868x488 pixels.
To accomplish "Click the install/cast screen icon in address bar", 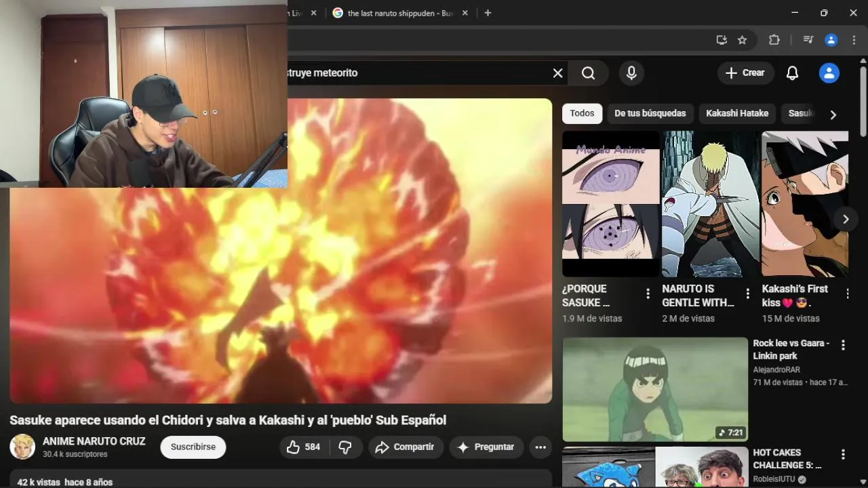I will pyautogui.click(x=722, y=40).
